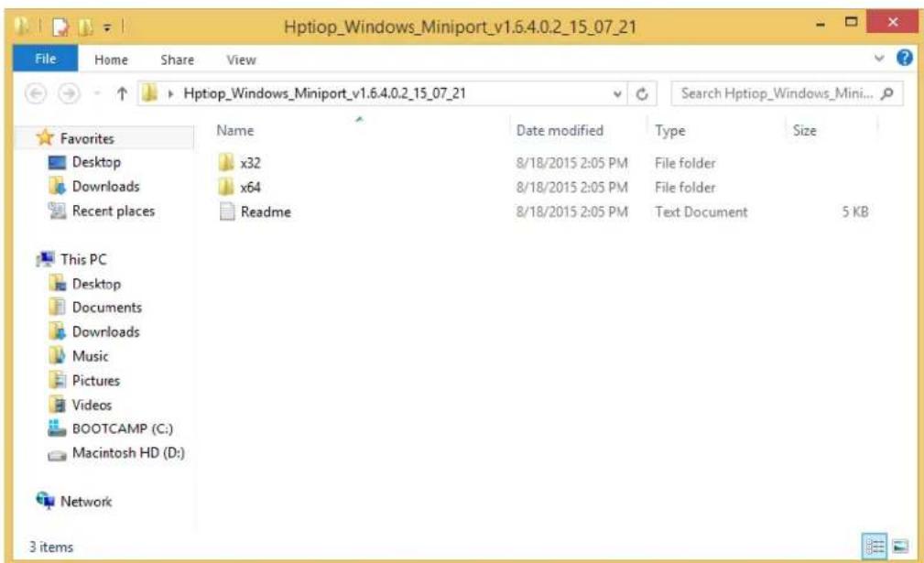Switch to Details view in status bar
The height and width of the screenshot is (563, 924).
[x=875, y=547]
